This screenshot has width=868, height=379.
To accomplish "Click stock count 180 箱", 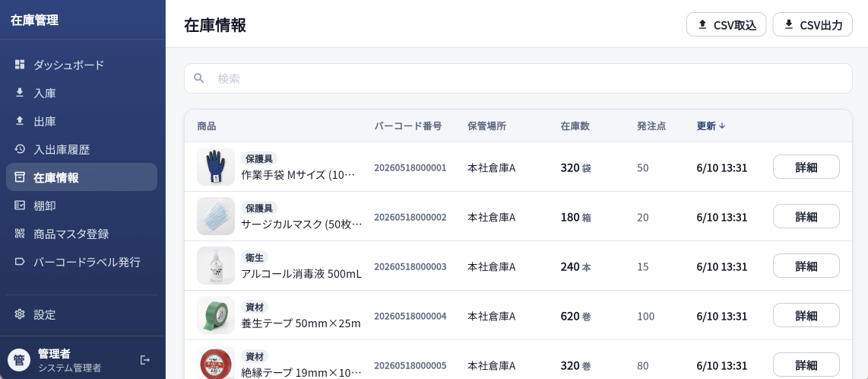I will 575,217.
